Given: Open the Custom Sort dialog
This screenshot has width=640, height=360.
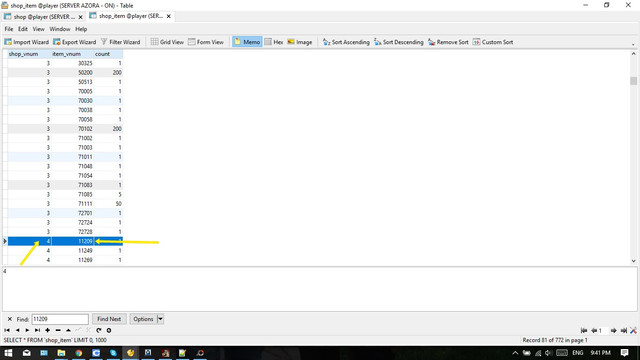Looking at the screenshot, I should click(493, 42).
